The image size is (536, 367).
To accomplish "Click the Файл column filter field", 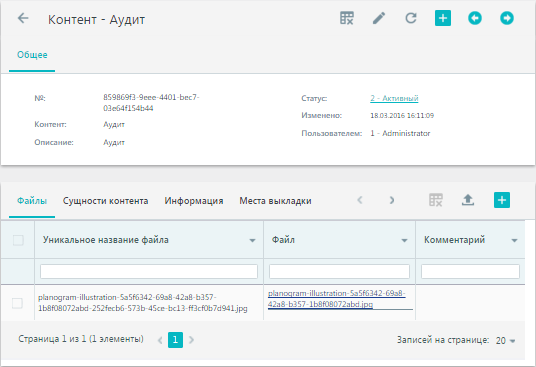I will (339, 272).
